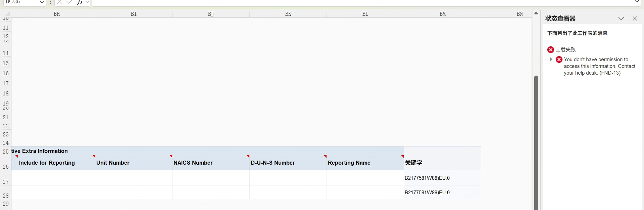The height and width of the screenshot is (210, 644).
Task: Open the Insert Function fx button
Action: 80,2
